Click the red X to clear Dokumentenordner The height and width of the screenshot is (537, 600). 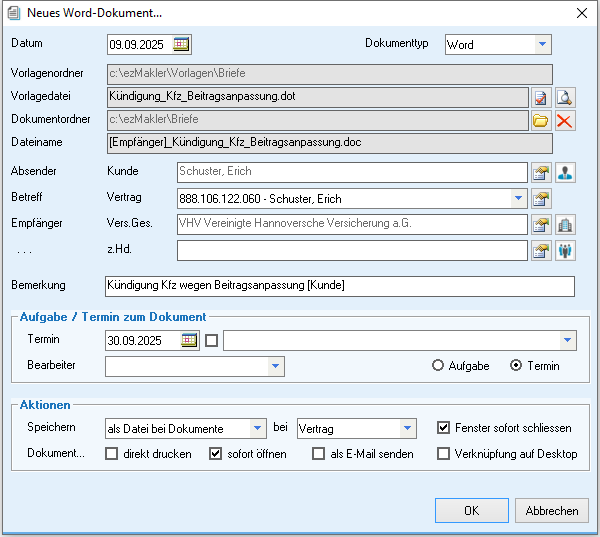coord(566,121)
